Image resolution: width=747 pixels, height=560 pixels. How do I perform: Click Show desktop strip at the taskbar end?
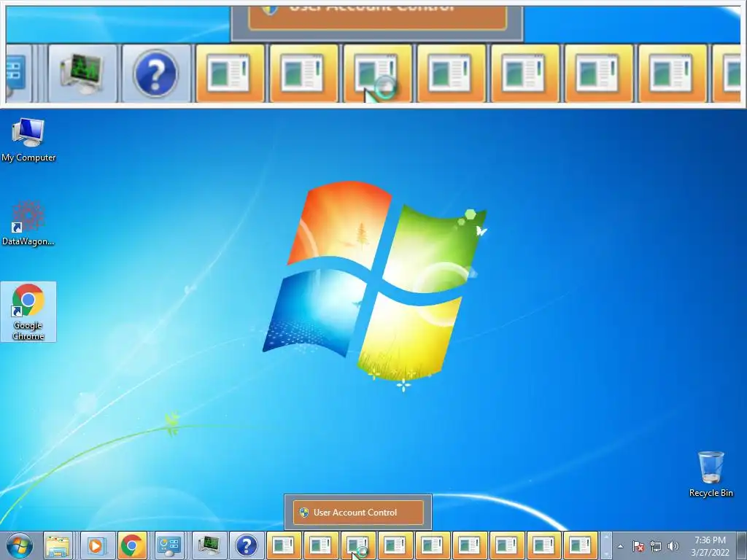pos(742,545)
